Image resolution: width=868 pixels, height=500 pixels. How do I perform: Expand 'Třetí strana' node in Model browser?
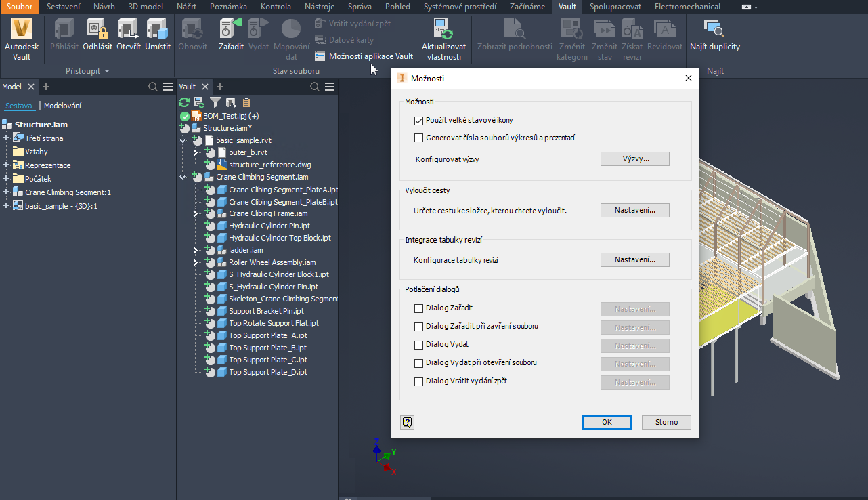[x=6, y=138]
